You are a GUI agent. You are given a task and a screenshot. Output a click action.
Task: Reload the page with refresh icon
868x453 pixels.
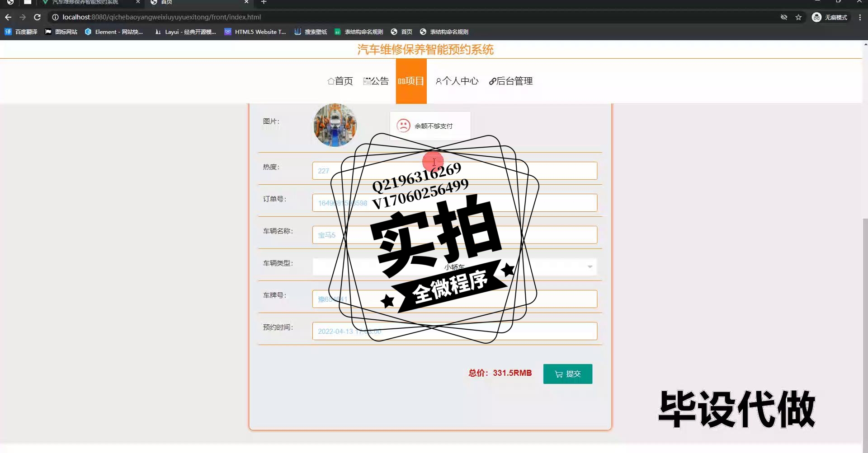click(38, 17)
